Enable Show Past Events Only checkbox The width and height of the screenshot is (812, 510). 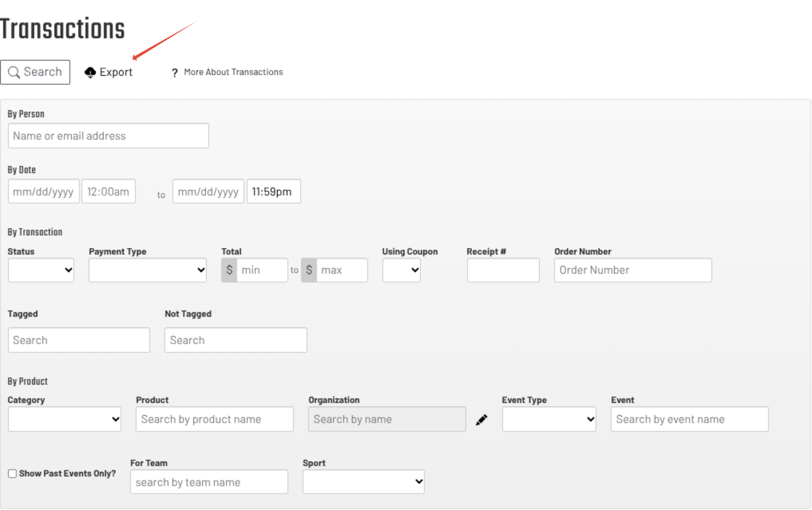(12, 473)
